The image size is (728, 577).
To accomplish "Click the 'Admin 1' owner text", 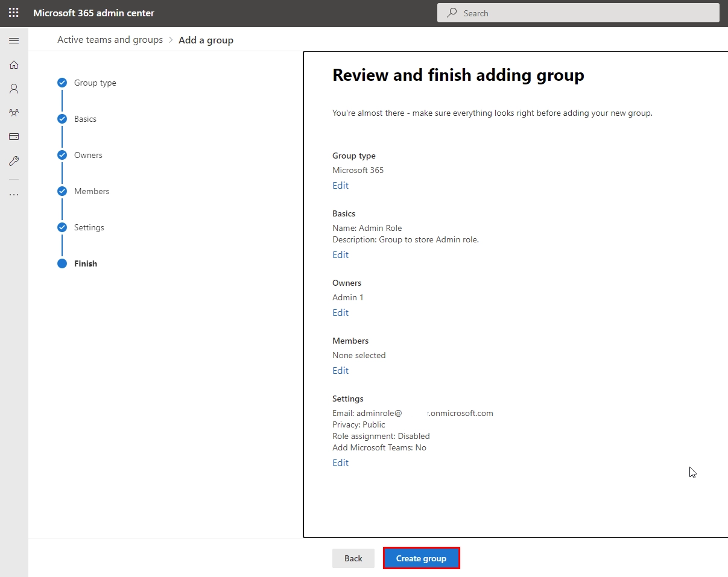I will pos(347,297).
